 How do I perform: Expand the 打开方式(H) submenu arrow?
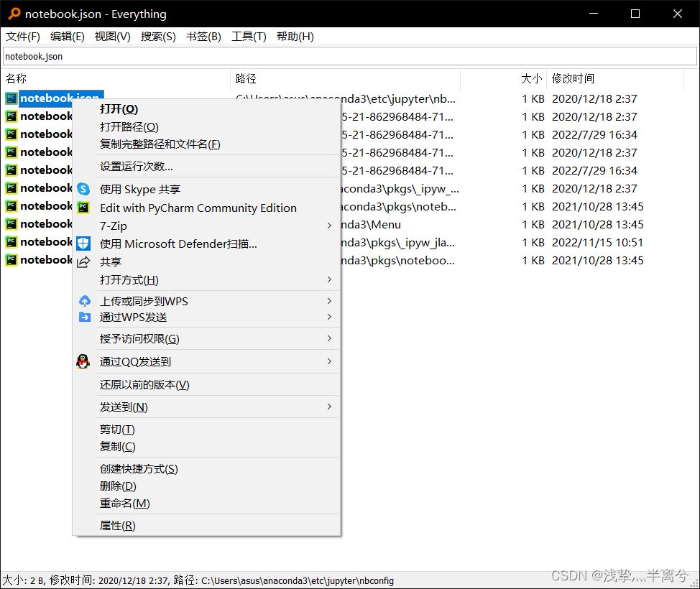pos(329,280)
